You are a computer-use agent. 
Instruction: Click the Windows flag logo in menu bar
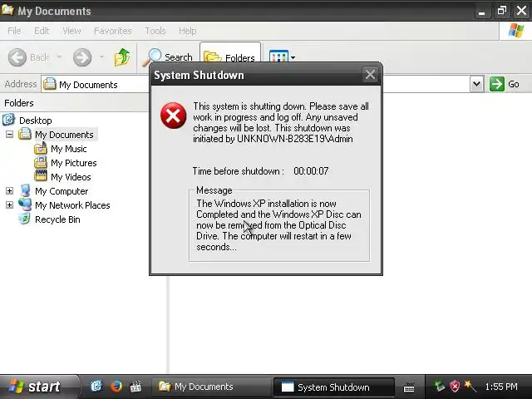pyautogui.click(x=516, y=30)
